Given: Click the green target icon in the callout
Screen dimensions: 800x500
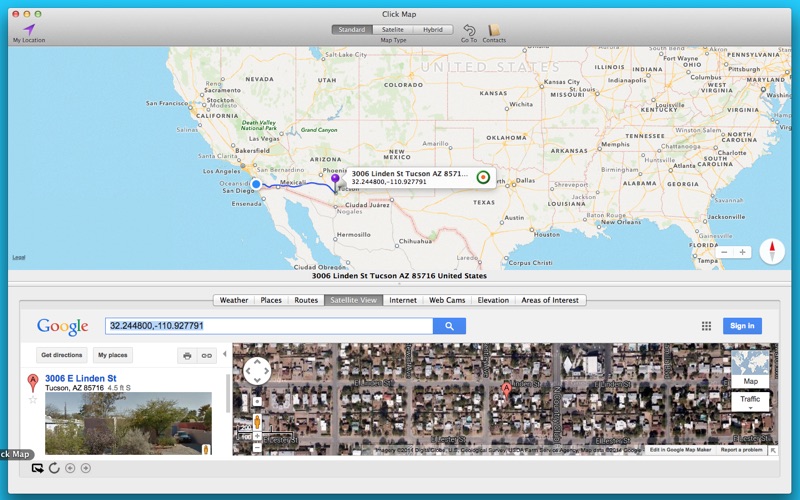Looking at the screenshot, I should (x=483, y=177).
